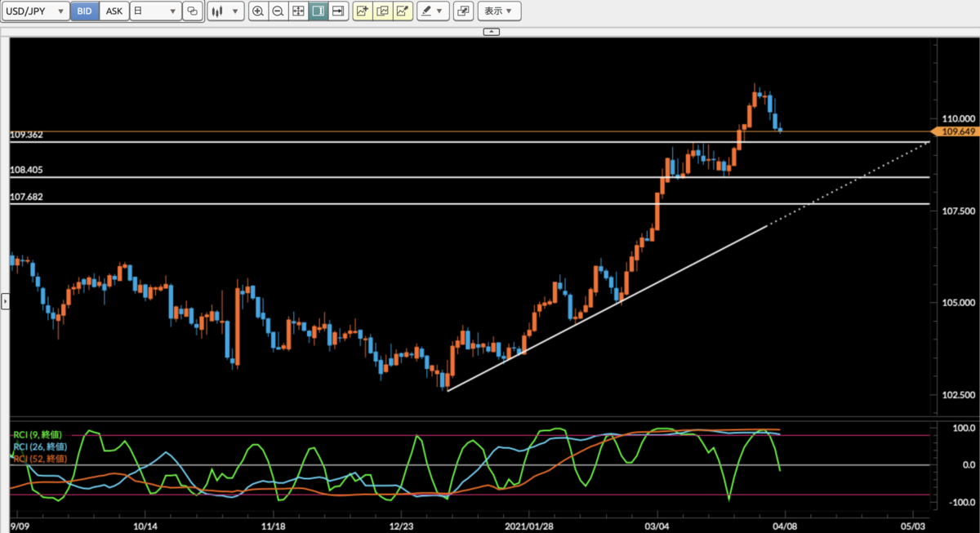
Task: Open the USD/JPY currency pair dropdown
Action: pyautogui.click(x=34, y=11)
